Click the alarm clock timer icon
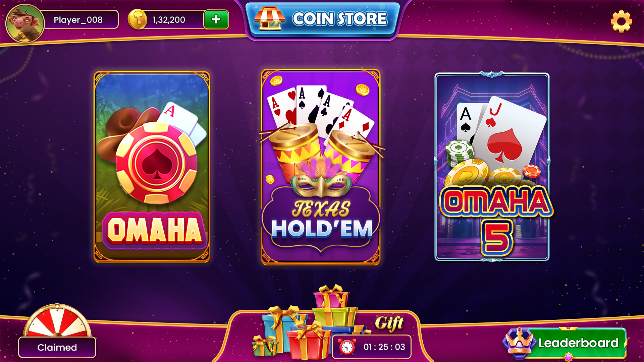The width and height of the screenshot is (644, 362). (347, 347)
